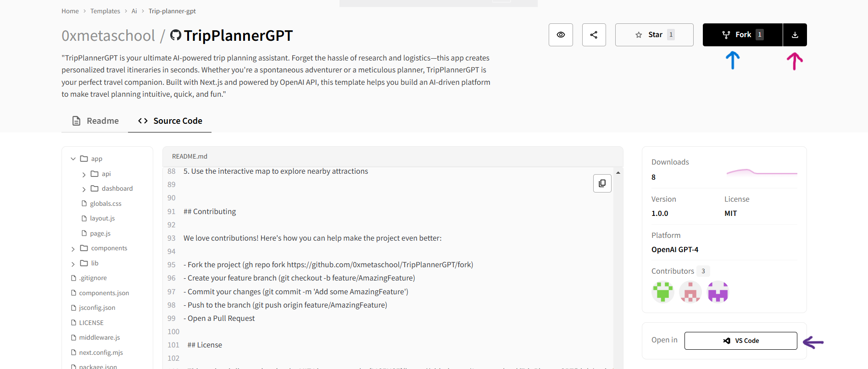Go to Templates breadcrumb link
Viewport: 868px width, 369px height.
click(x=105, y=11)
